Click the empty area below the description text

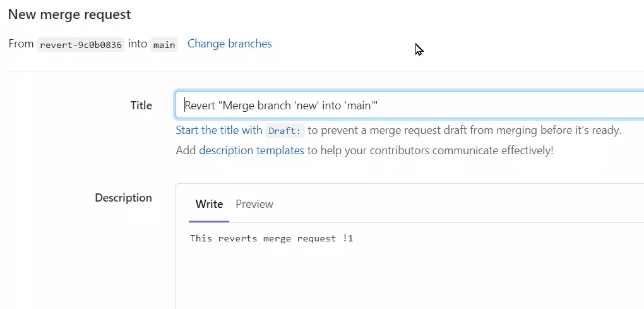tap(411, 279)
